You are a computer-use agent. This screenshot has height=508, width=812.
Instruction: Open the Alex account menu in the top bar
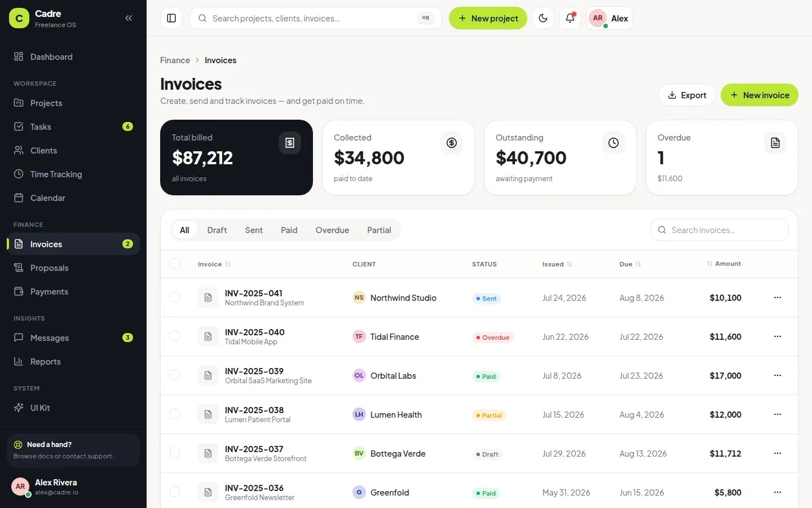(x=610, y=18)
